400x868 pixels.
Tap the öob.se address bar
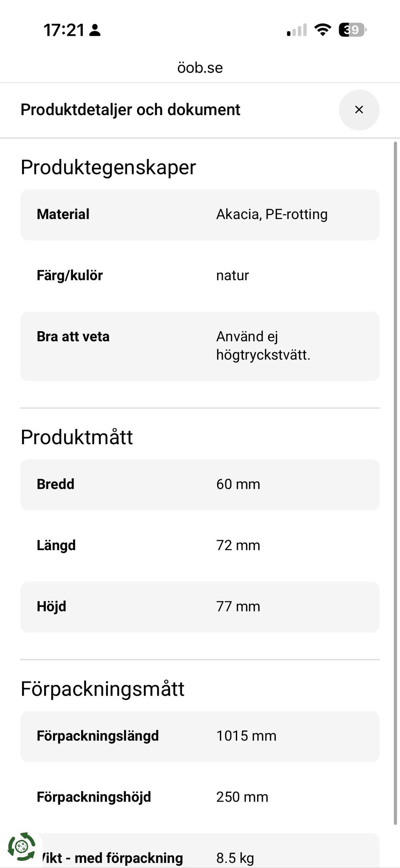200,68
